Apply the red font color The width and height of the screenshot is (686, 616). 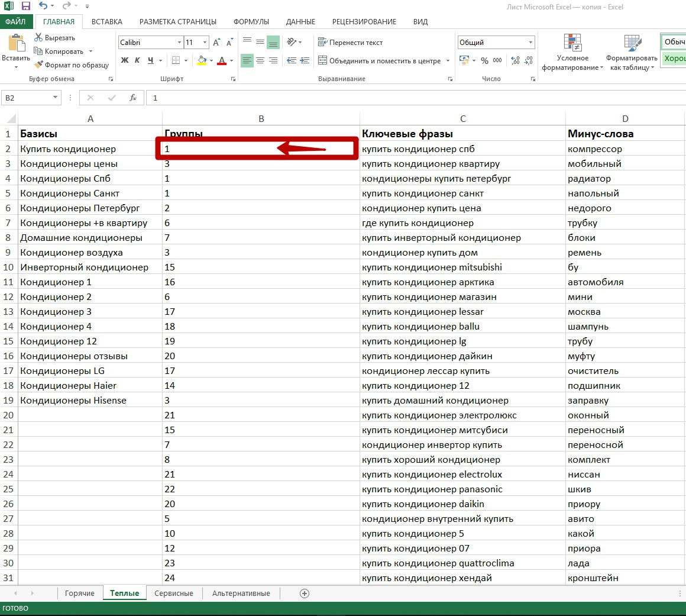tap(222, 60)
